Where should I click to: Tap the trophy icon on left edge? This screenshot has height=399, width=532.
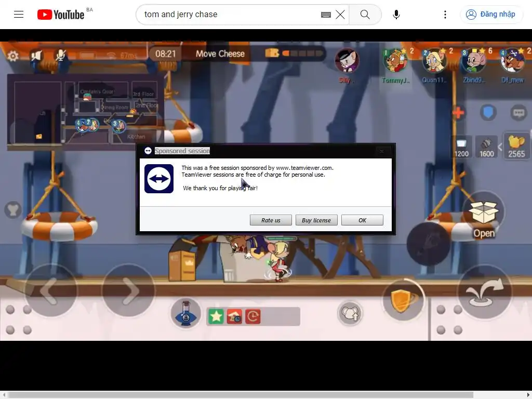(x=13, y=210)
